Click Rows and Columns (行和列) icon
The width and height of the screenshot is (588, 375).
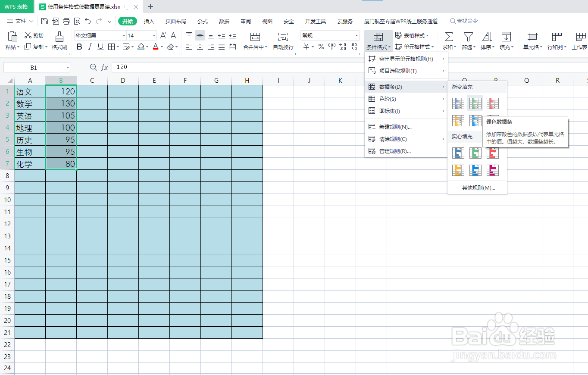point(557,37)
